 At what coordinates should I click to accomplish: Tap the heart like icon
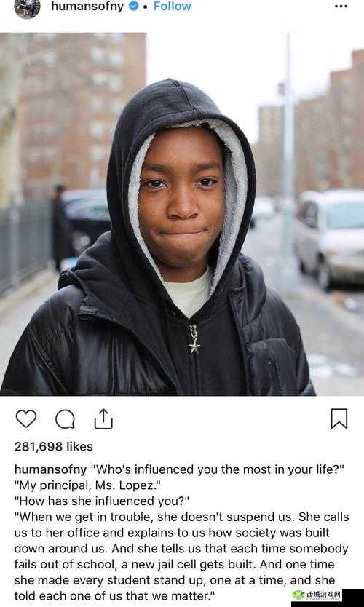click(26, 419)
